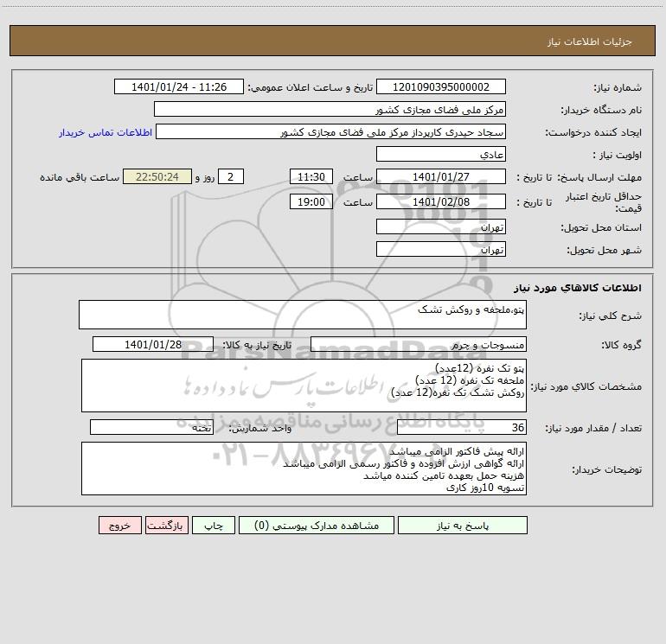Click the text ساعت باقی مانده

(80, 177)
